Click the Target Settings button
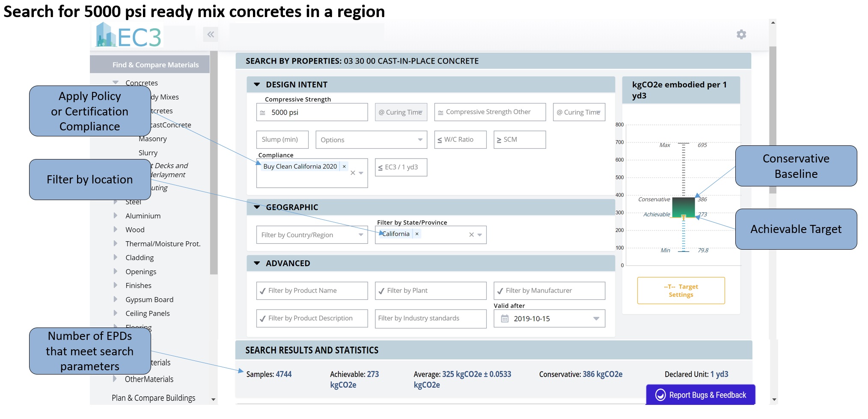This screenshot has height=419, width=868. [x=681, y=291]
